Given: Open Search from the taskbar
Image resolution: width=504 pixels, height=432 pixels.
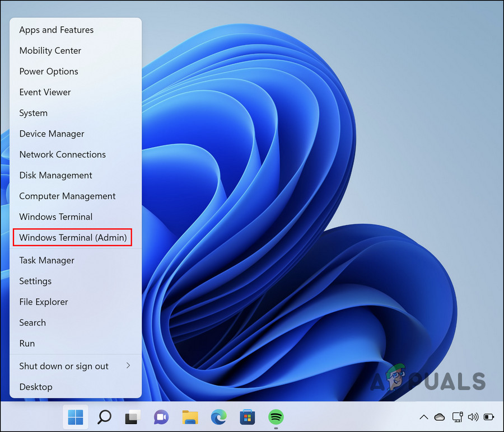Looking at the screenshot, I should [x=104, y=417].
